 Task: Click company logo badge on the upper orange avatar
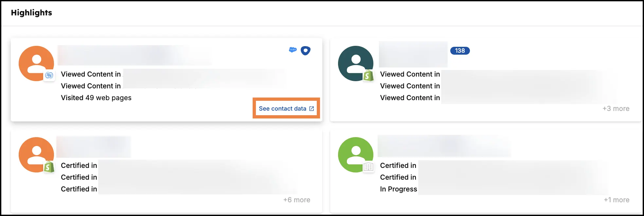(x=49, y=76)
